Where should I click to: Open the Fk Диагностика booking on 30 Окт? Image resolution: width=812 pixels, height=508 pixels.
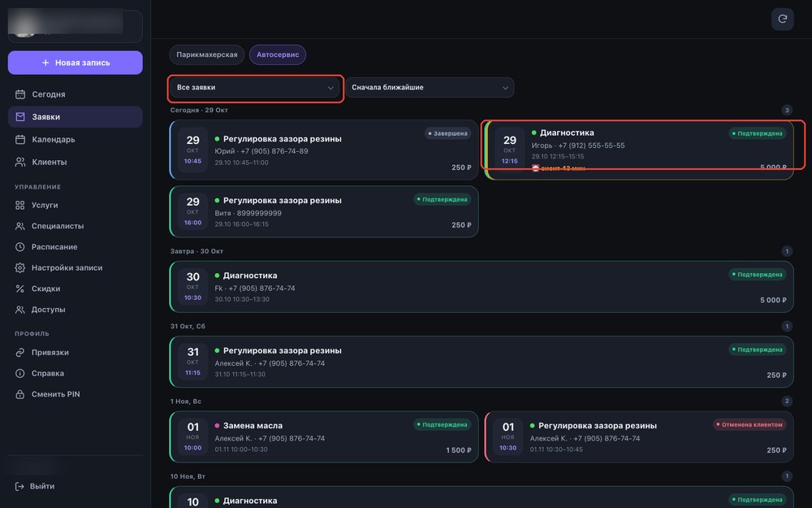click(x=481, y=287)
